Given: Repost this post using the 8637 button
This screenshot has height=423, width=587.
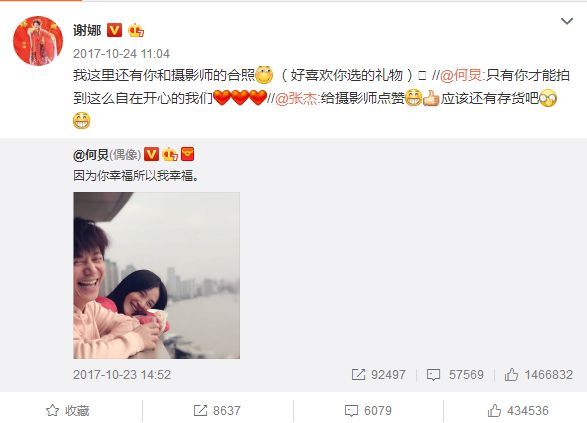Looking at the screenshot, I should tap(217, 411).
